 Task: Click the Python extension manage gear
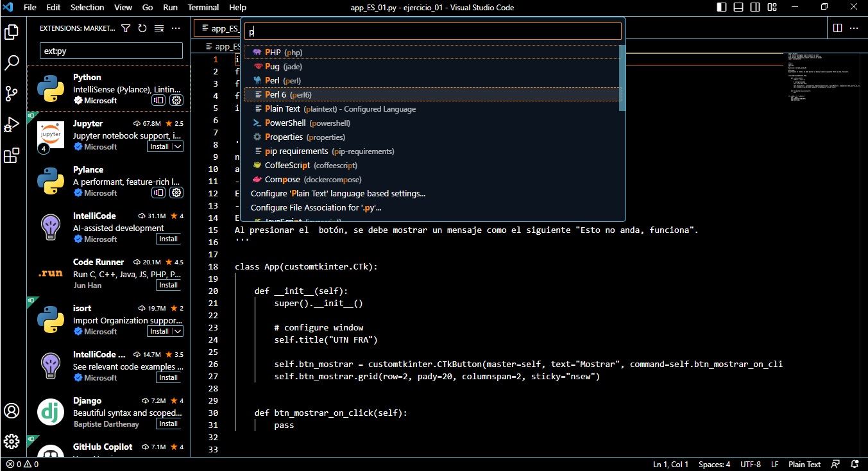coord(176,100)
